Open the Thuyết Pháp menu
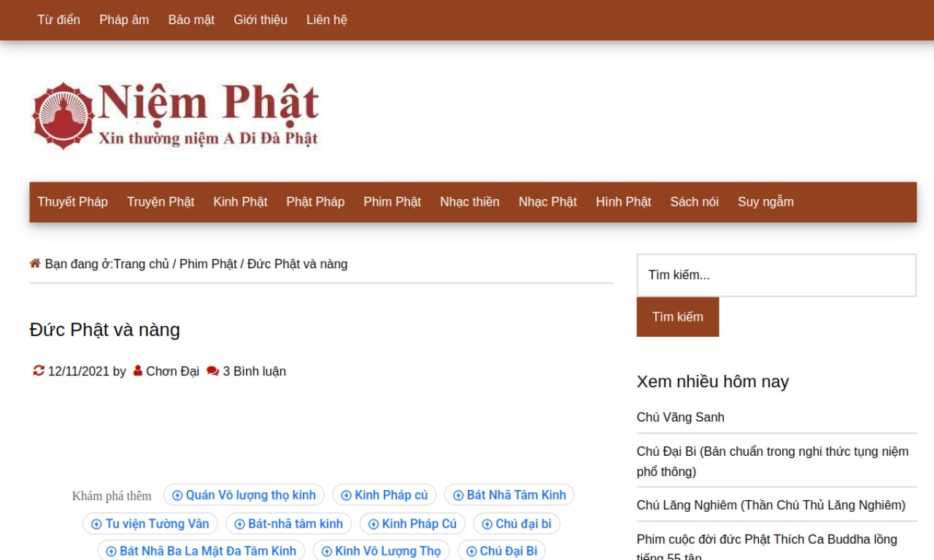The height and width of the screenshot is (560, 934). [x=73, y=202]
